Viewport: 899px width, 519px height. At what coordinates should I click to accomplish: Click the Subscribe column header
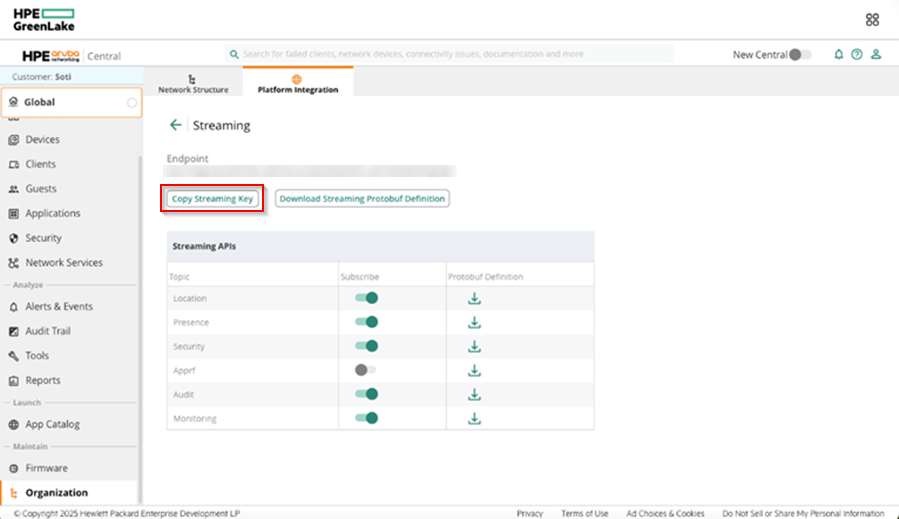click(x=359, y=276)
